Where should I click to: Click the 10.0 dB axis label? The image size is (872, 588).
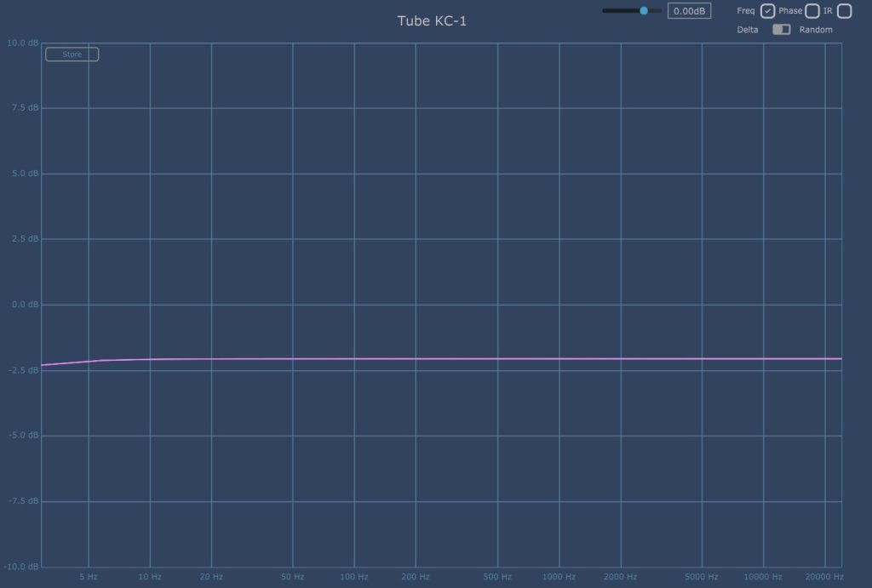click(21, 43)
